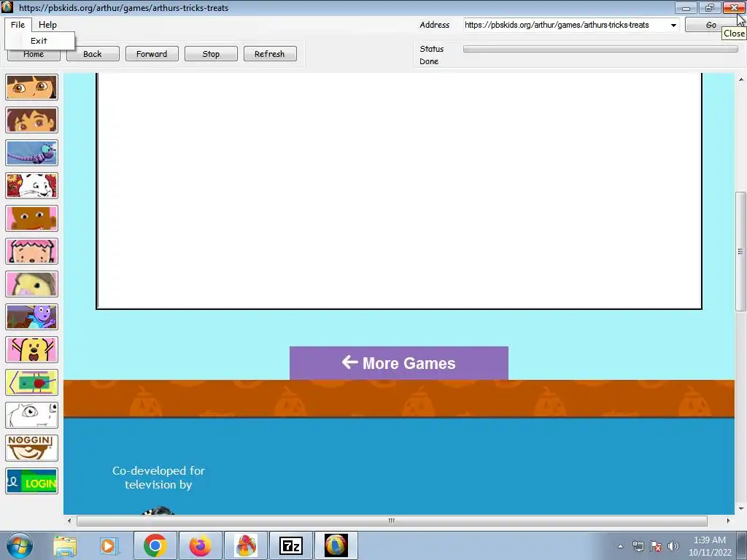This screenshot has width=747, height=560.
Task: Minimize the browser window
Action: click(x=686, y=7)
